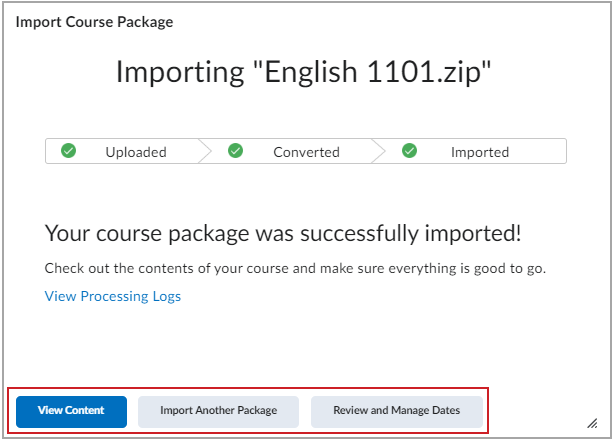This screenshot has width=612, height=440.
Task: Click the words "Your course package"
Action: (x=147, y=234)
